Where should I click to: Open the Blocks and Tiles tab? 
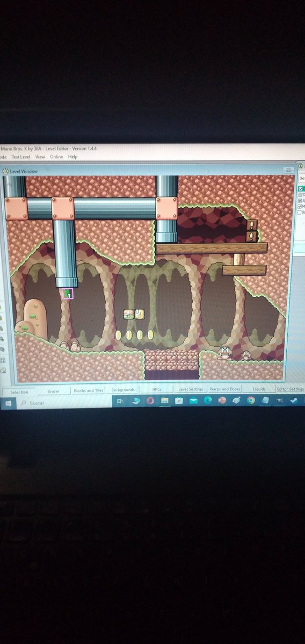coord(88,391)
